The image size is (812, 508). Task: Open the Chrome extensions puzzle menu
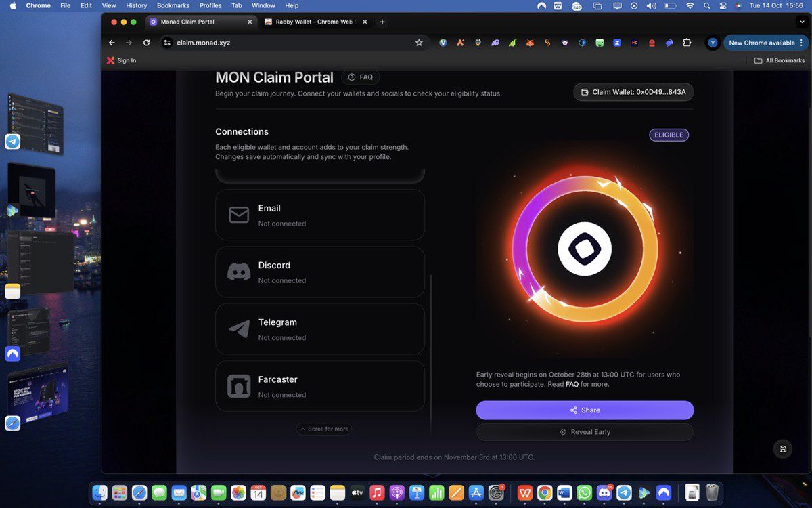[x=687, y=43]
